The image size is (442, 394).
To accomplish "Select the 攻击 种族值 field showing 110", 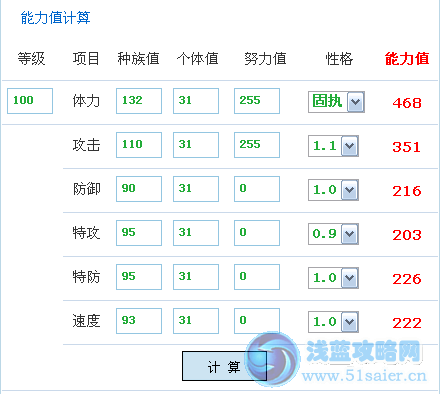I will coord(139,145).
